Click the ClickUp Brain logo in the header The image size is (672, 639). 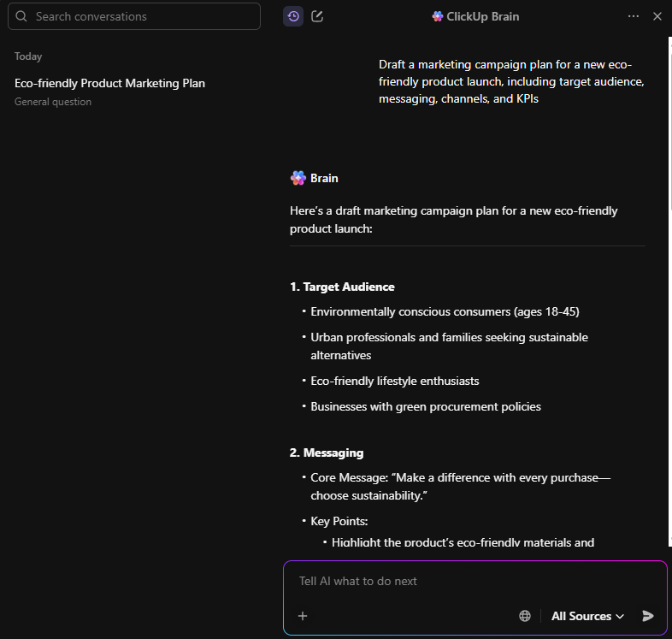[438, 16]
